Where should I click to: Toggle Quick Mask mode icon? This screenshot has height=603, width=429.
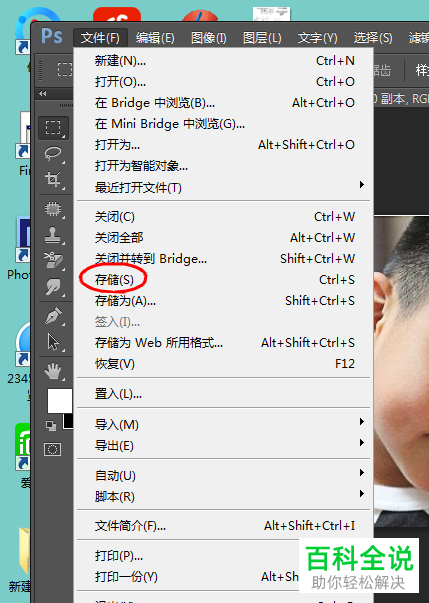(53, 449)
